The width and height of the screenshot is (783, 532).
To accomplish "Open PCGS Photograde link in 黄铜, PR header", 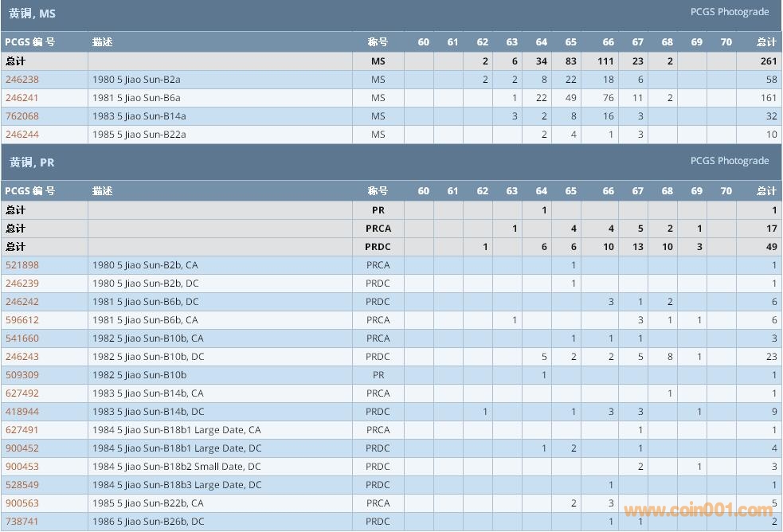I will click(729, 161).
